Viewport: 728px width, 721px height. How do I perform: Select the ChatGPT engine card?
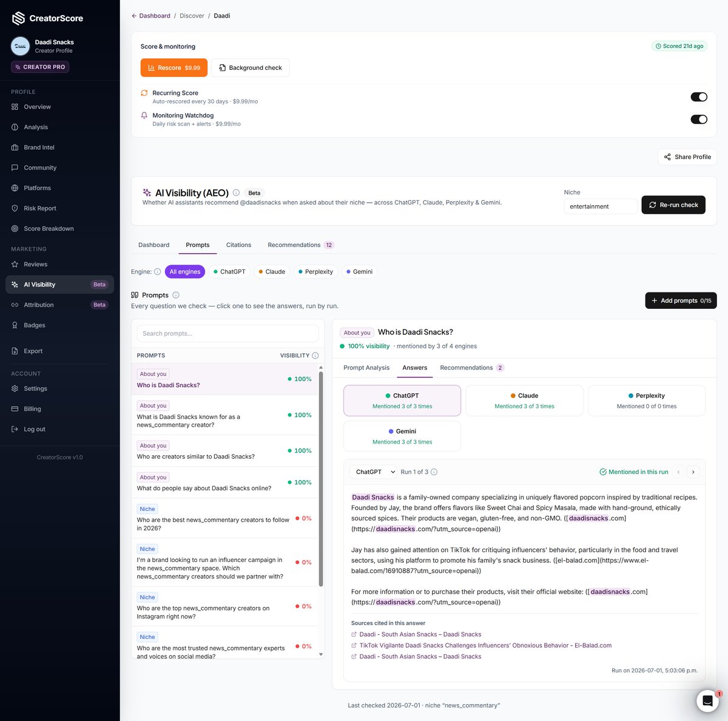[x=402, y=401]
